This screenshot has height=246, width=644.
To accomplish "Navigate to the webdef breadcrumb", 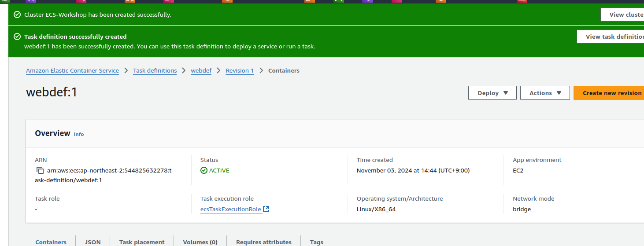I will pos(201,70).
